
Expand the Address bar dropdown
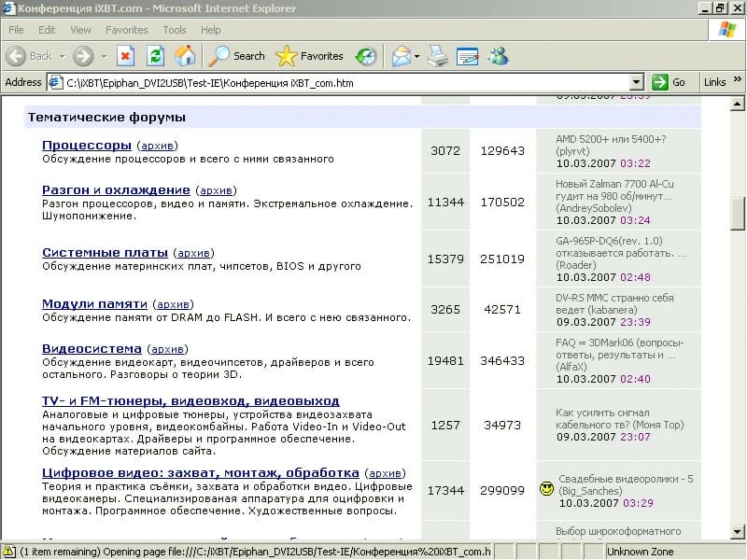coord(637,82)
